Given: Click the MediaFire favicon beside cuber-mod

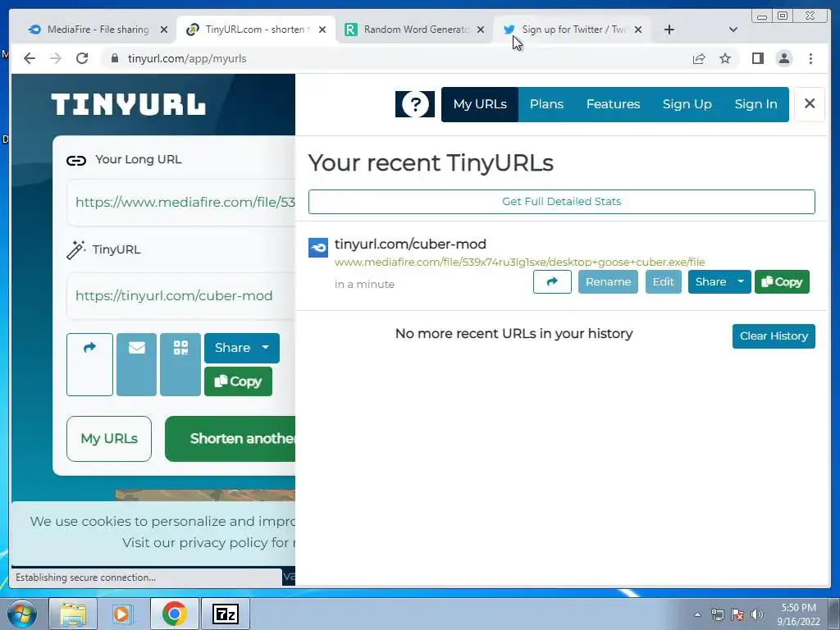Looking at the screenshot, I should (318, 248).
